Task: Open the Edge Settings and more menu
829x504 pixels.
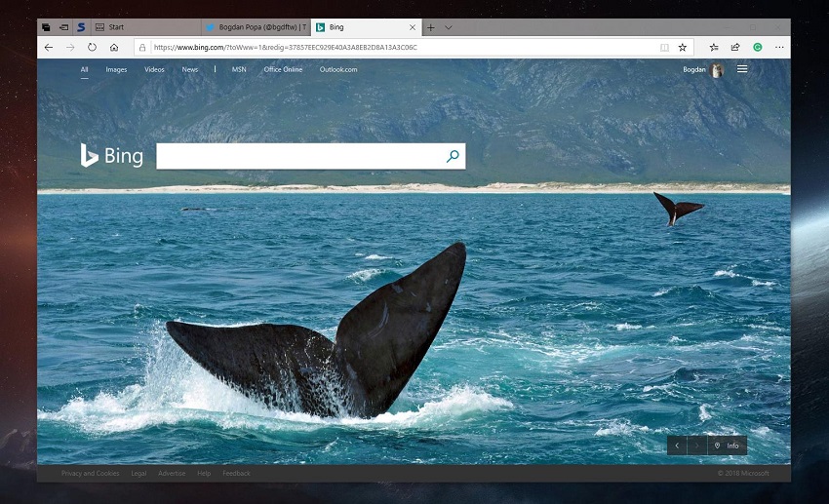Action: [778, 47]
